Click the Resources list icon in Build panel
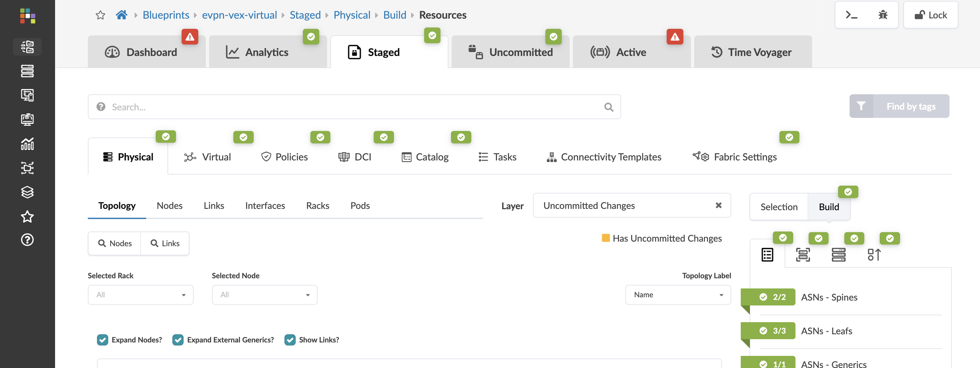The width and height of the screenshot is (980, 368). point(767,255)
